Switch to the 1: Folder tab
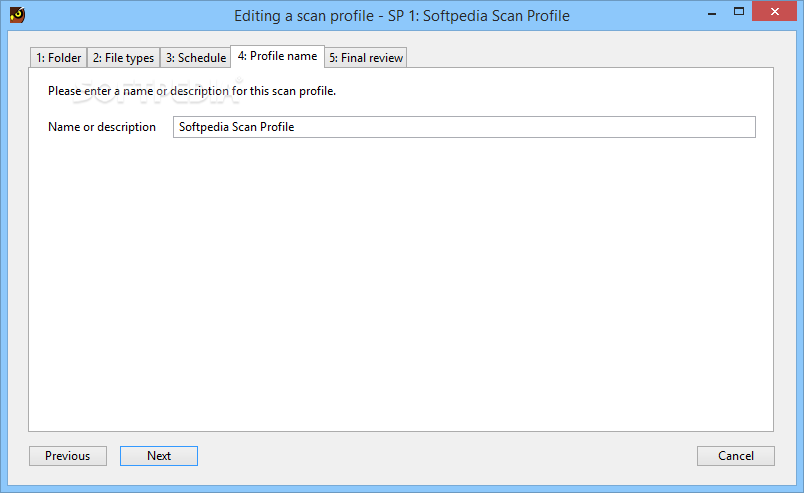The width and height of the screenshot is (804, 493). pos(58,57)
